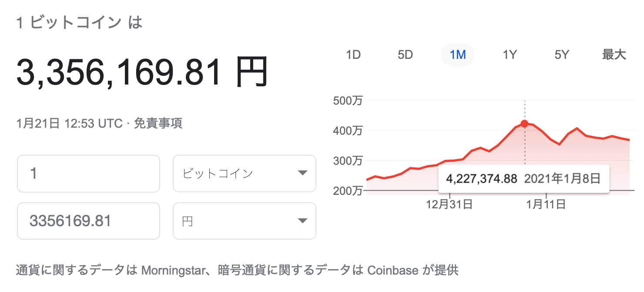Click the 1月11日 axis date label
644x292 pixels.
[546, 204]
